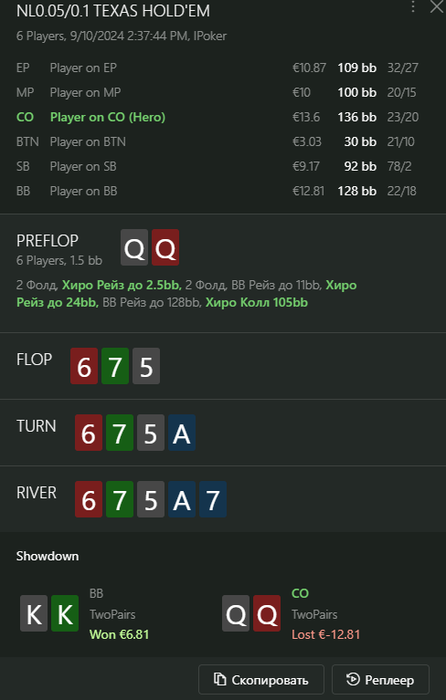This screenshot has width=446, height=700.
Task: Click the Lost €-12.81 result text
Action: [326, 634]
